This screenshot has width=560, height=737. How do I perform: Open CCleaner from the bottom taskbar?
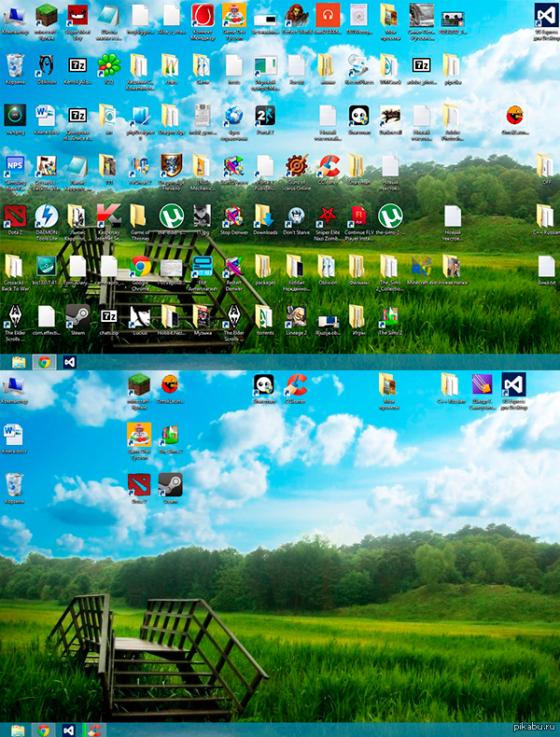[x=93, y=730]
